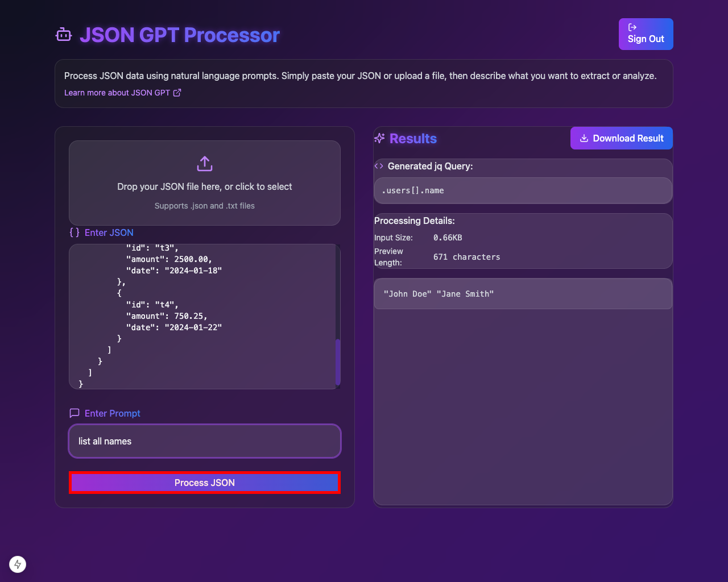This screenshot has height=582, width=728.
Task: Sign out of the JSON GPT Processor
Action: coord(646,34)
